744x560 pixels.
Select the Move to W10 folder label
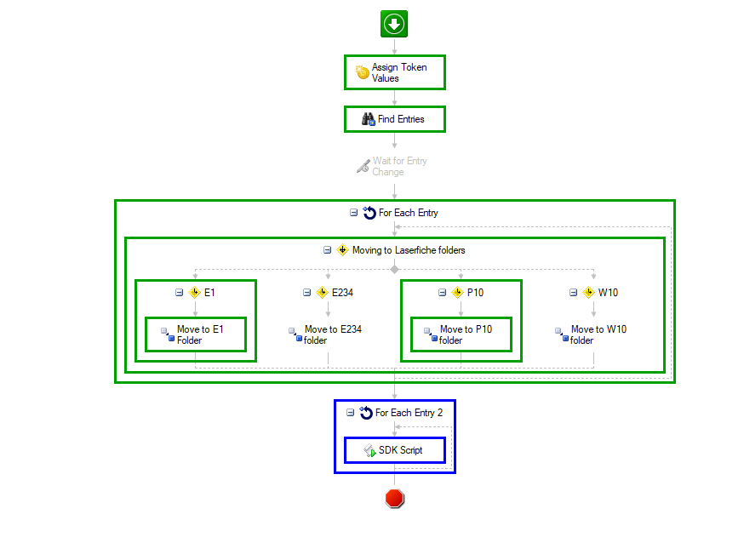click(598, 334)
